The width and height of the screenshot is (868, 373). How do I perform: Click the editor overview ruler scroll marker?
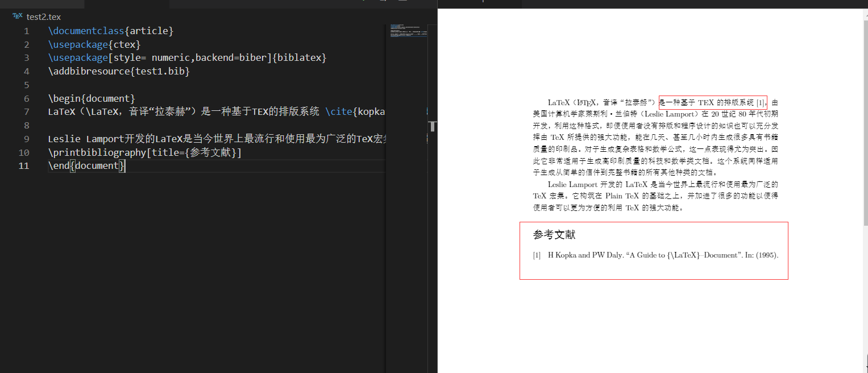pos(432,126)
